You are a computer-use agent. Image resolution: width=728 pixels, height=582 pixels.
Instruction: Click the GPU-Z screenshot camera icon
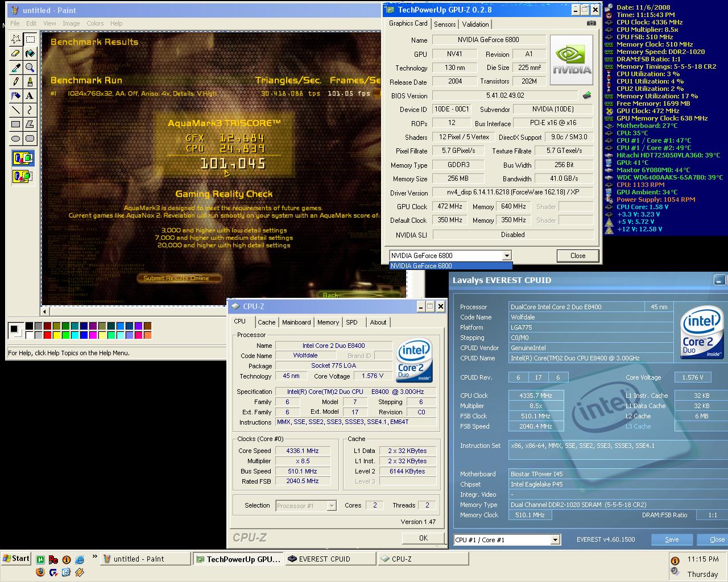pos(591,23)
